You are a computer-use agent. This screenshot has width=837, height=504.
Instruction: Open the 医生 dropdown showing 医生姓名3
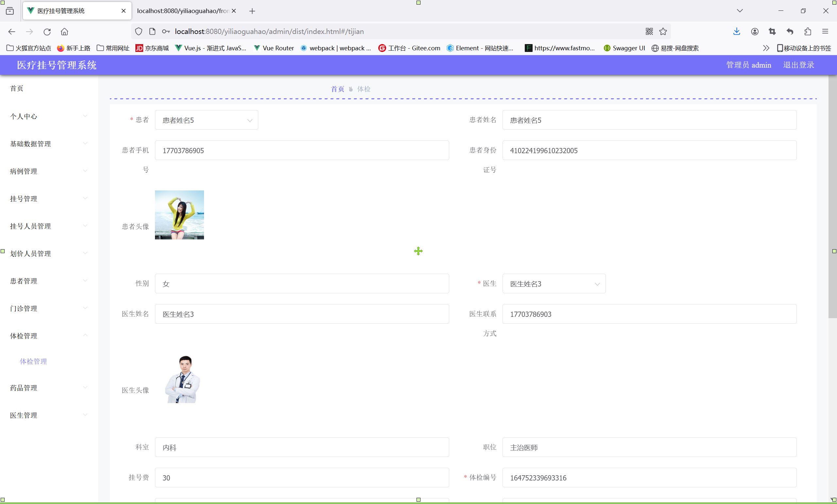[x=554, y=284]
